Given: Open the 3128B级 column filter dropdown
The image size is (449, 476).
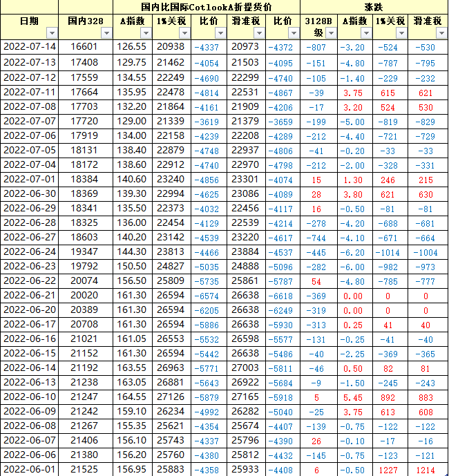Looking at the screenshot, I should point(331,32).
